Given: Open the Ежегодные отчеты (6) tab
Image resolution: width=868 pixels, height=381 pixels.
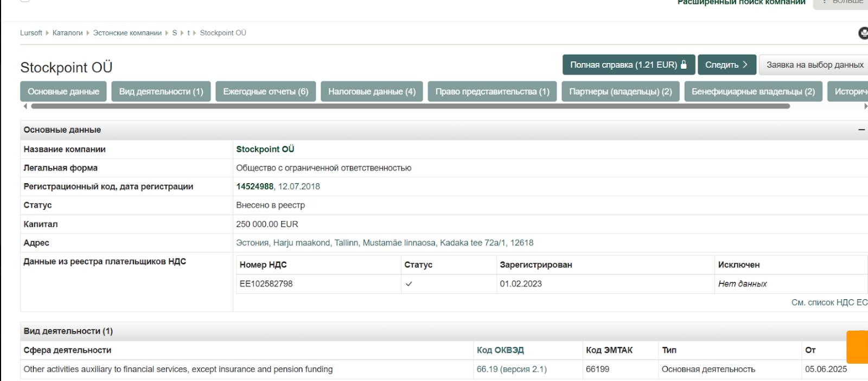Looking at the screenshot, I should 265,92.
